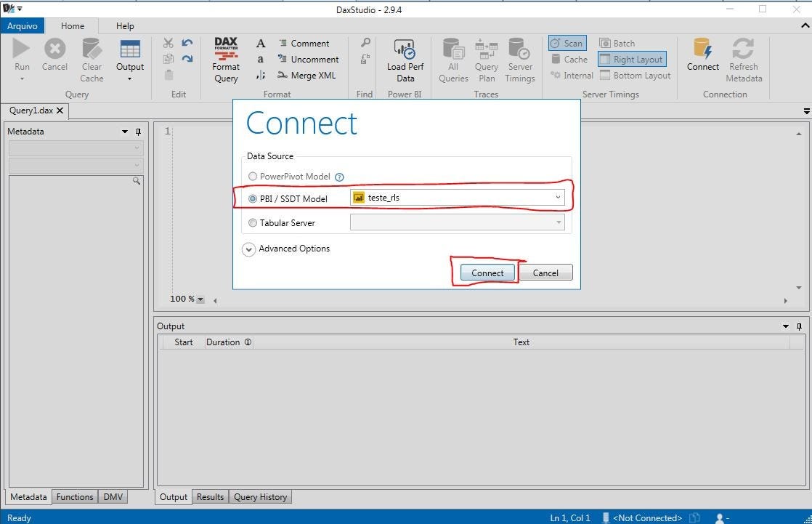Select the PBI / SSDT Model radio button
Viewport: 812px width, 524px height.
(253, 198)
